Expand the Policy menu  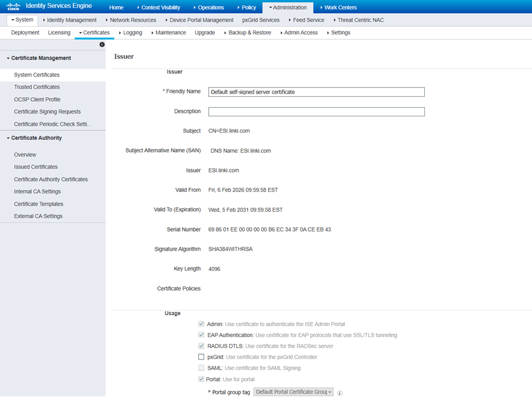click(x=247, y=8)
